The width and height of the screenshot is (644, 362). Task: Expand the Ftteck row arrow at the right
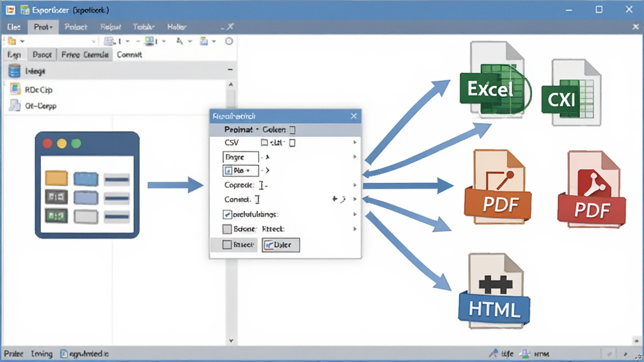click(x=355, y=229)
